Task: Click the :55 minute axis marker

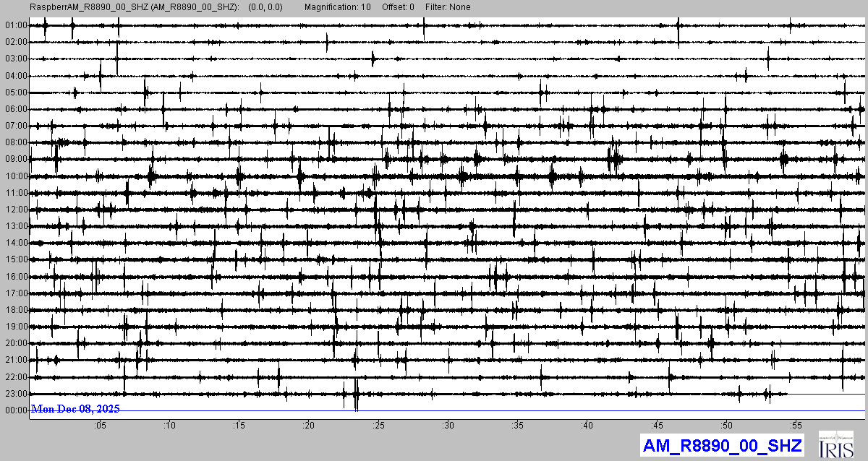Action: click(796, 426)
